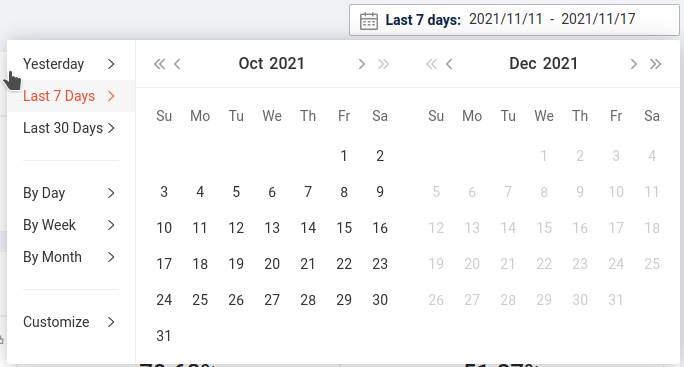The height and width of the screenshot is (367, 684).
Task: Advance to next month after Dec 2021
Action: (x=633, y=64)
